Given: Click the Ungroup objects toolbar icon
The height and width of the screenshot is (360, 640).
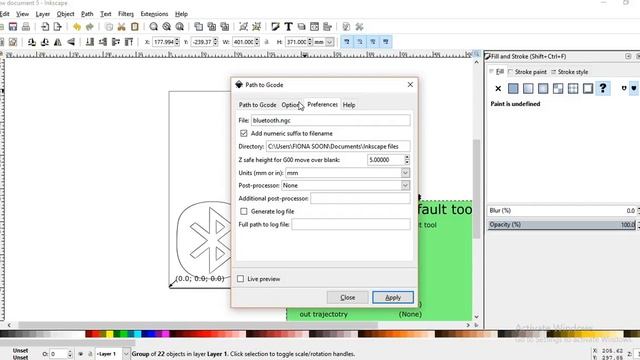Looking at the screenshot, I should click(257, 27).
